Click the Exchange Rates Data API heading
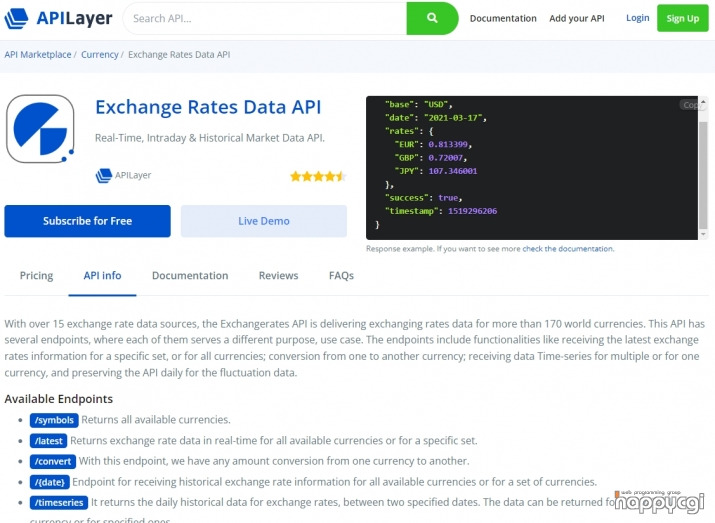The height and width of the screenshot is (523, 715). click(208, 108)
